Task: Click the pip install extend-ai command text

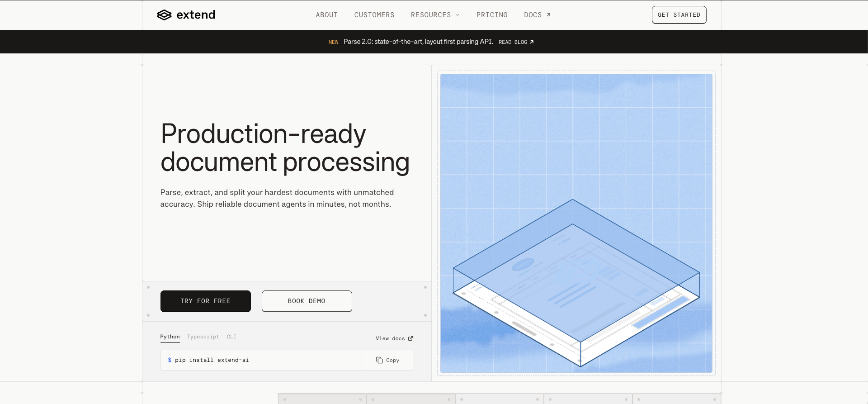Action: click(212, 360)
